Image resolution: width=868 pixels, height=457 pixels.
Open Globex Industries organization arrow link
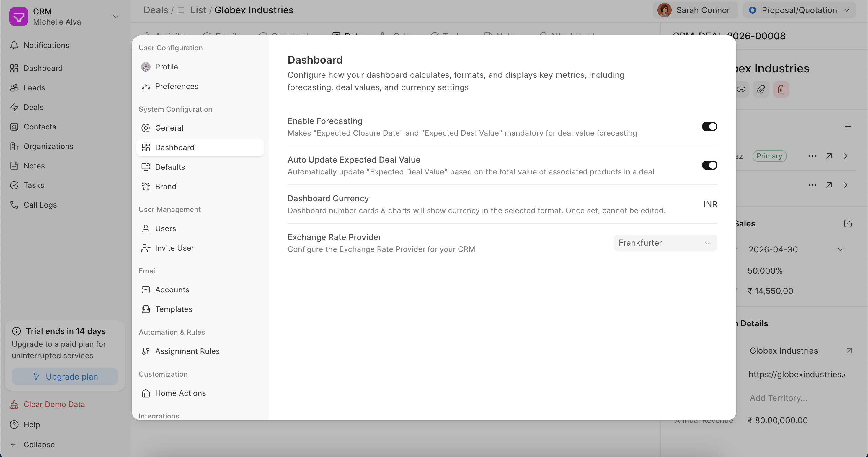click(849, 351)
